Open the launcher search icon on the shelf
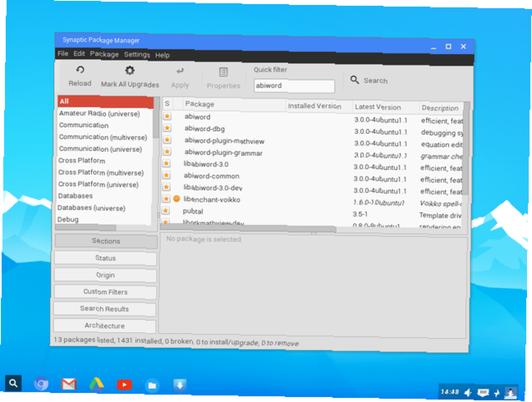 pos(13,383)
